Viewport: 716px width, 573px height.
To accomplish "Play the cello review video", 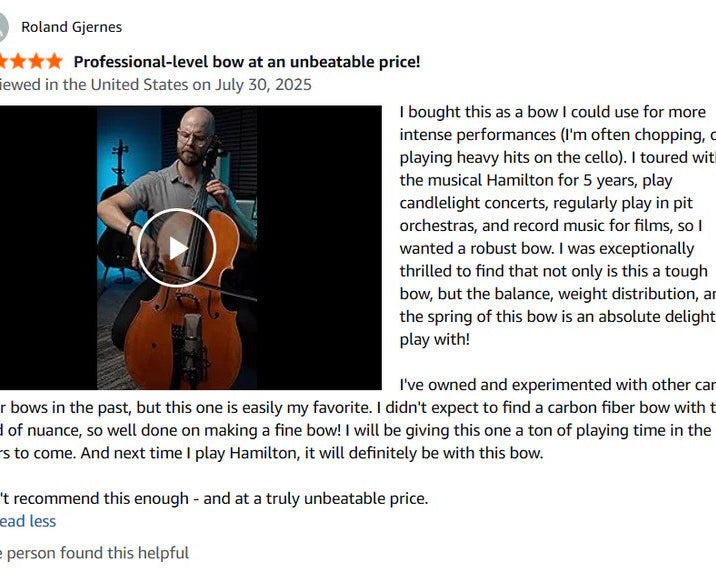I will [177, 248].
